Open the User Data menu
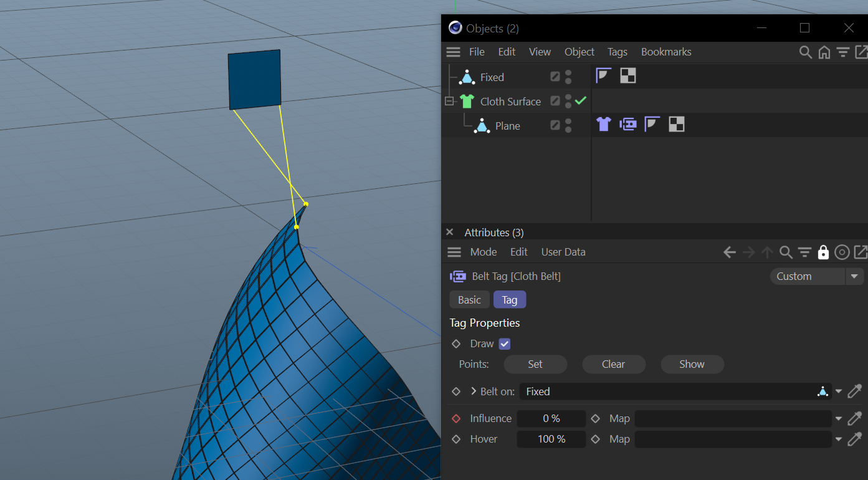The height and width of the screenshot is (480, 868). (x=563, y=252)
